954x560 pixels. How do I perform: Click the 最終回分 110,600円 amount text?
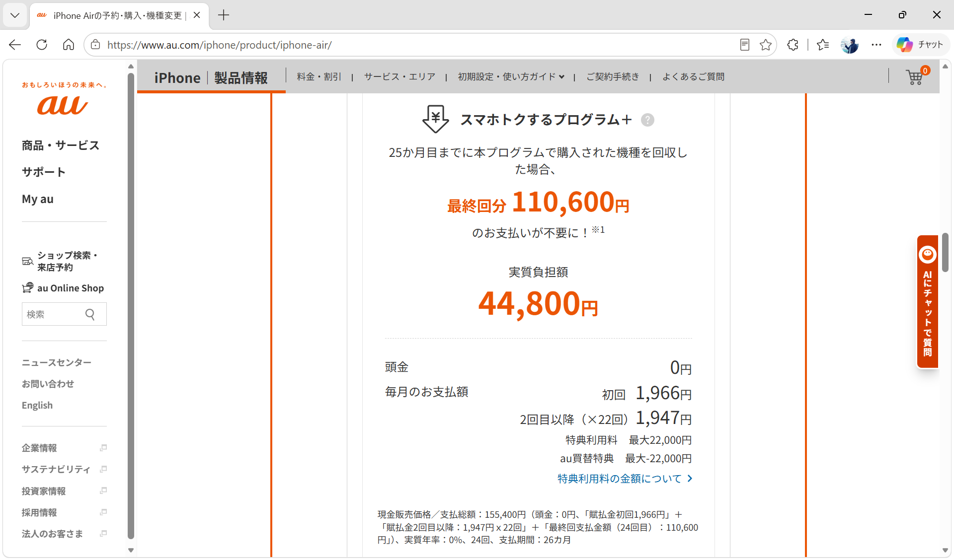click(538, 203)
